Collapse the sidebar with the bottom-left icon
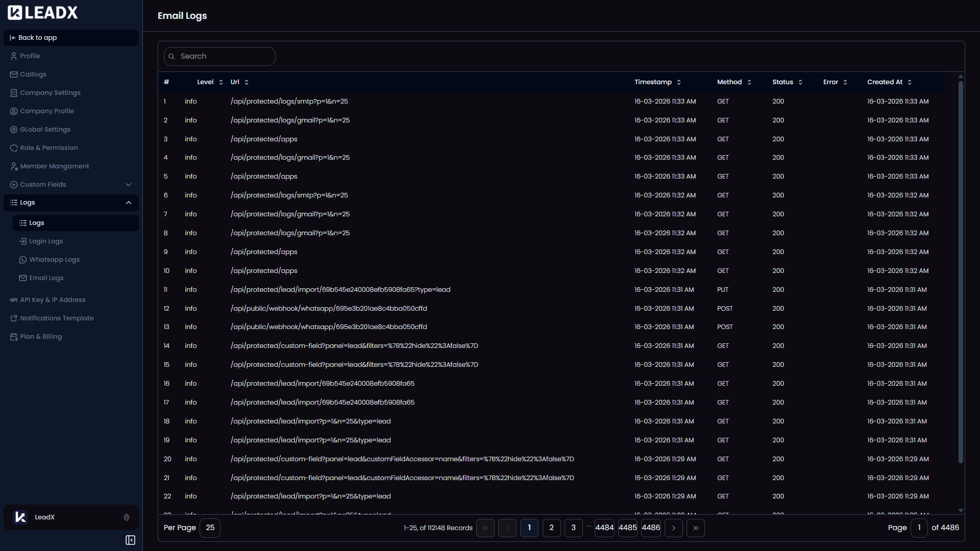Image resolution: width=980 pixels, height=551 pixels. click(130, 540)
